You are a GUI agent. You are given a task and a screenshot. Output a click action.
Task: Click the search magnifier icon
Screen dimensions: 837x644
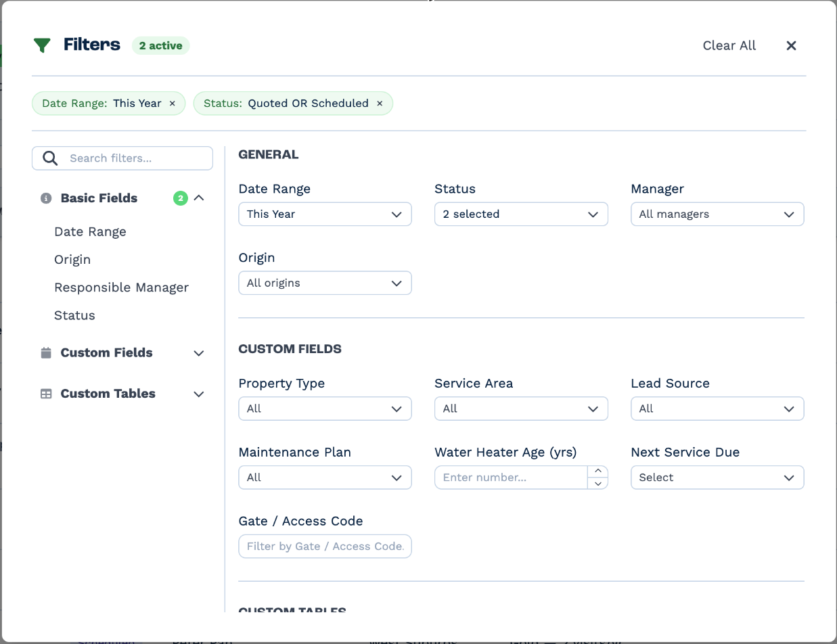[50, 158]
